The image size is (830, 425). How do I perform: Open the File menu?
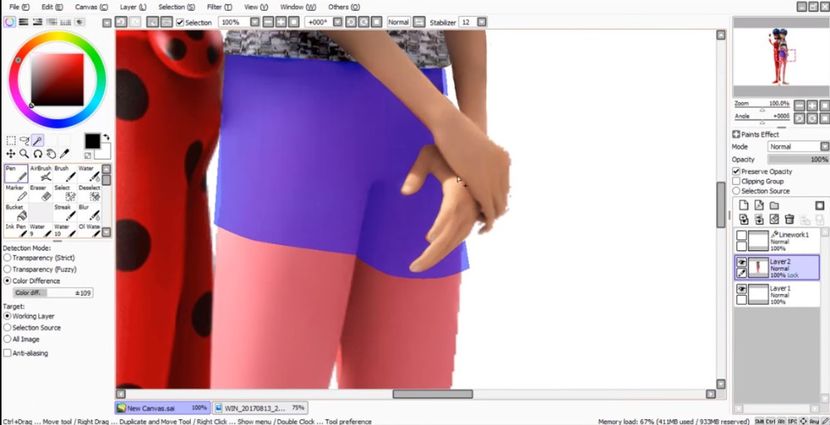click(x=20, y=7)
